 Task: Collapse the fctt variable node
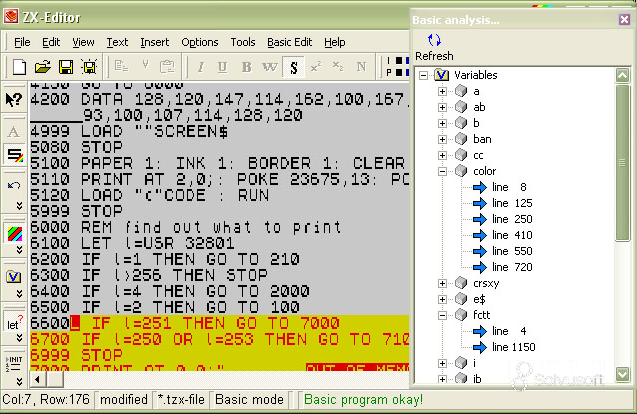442,315
